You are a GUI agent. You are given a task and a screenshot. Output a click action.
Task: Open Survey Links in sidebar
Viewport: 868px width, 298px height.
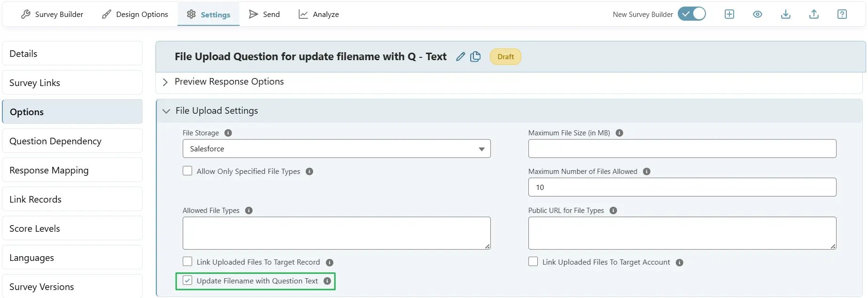(x=72, y=82)
